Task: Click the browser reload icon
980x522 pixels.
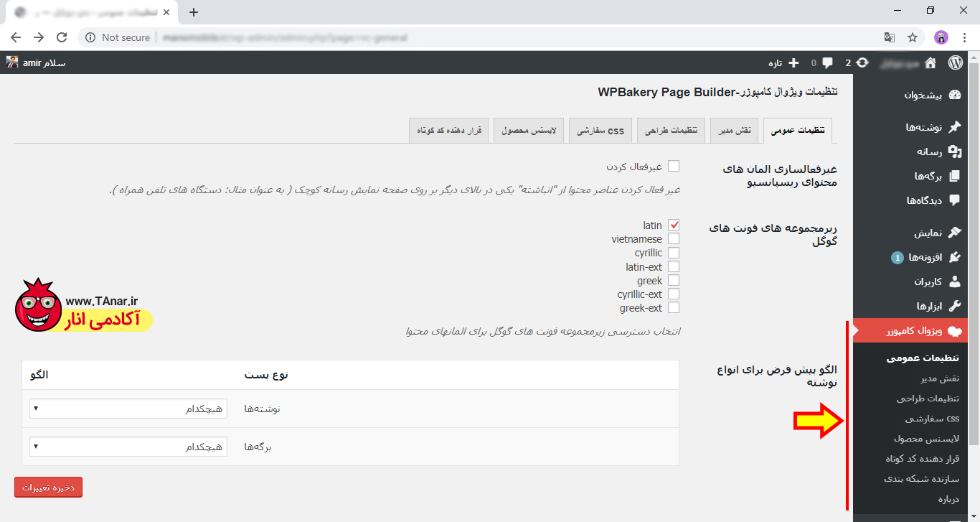Action: click(x=62, y=37)
